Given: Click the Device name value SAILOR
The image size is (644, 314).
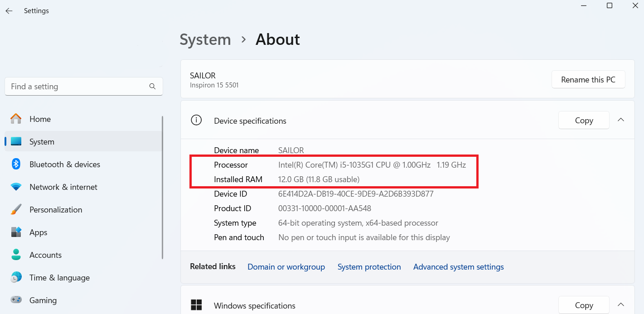Looking at the screenshot, I should pyautogui.click(x=291, y=150).
